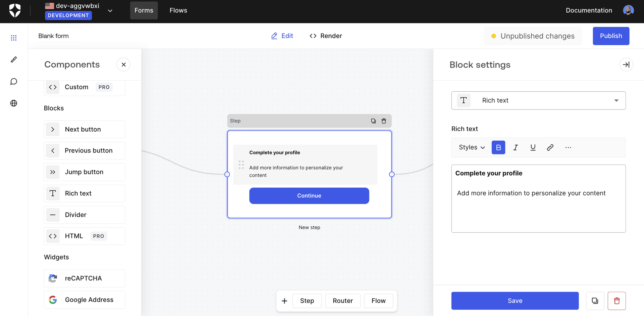Image resolution: width=644 pixels, height=316 pixels.
Task: Save the block settings
Action: (x=515, y=301)
